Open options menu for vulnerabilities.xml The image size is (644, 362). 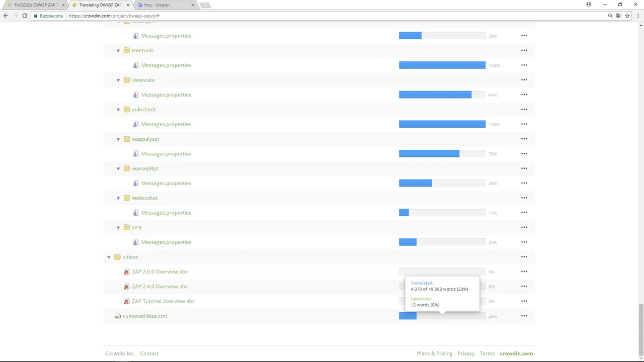524,316
